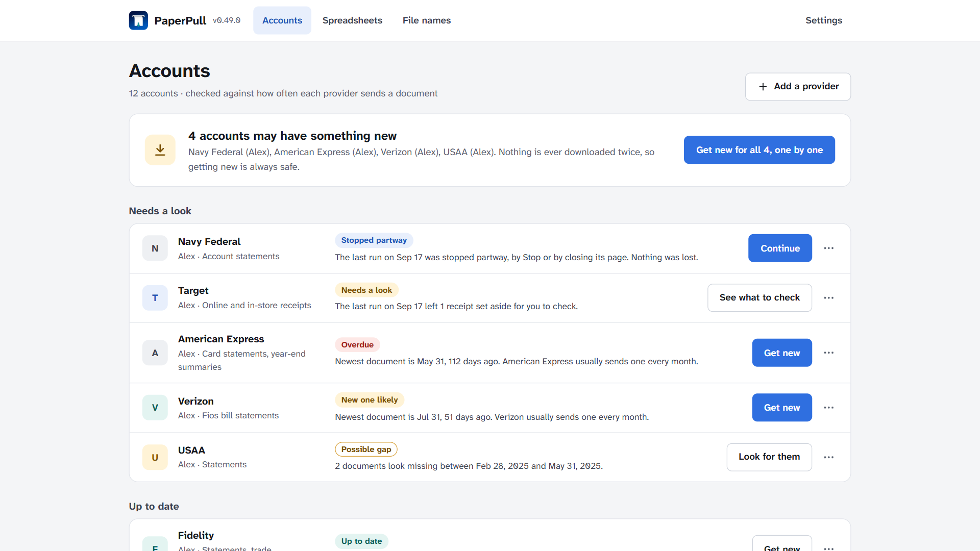The image size is (980, 551).
Task: Click See what to check for Target
Action: coord(759,298)
